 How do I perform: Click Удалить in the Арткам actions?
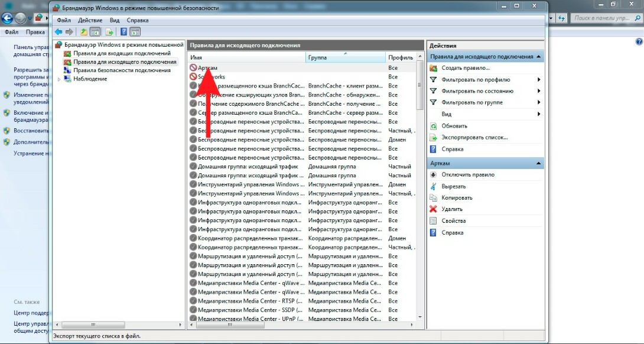(452, 209)
